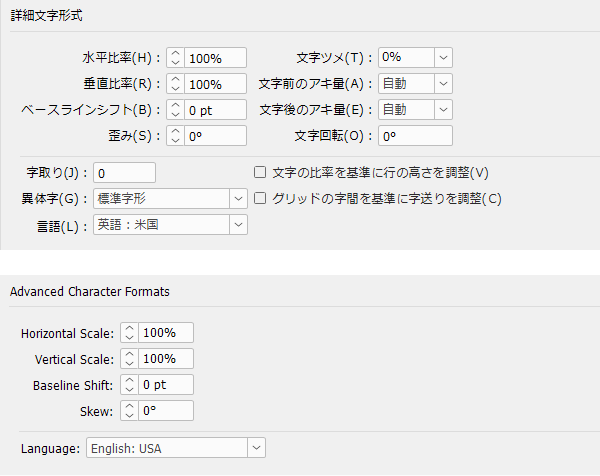The image size is (600, 476).
Task: Click the 歪み stepper arrows
Action: (x=175, y=136)
